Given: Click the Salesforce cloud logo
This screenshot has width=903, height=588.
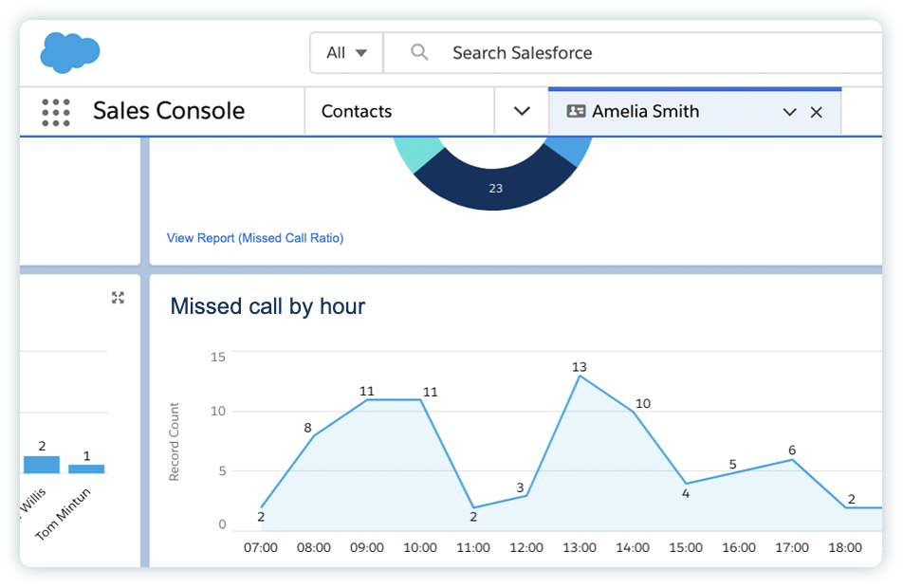Looking at the screenshot, I should tap(69, 52).
